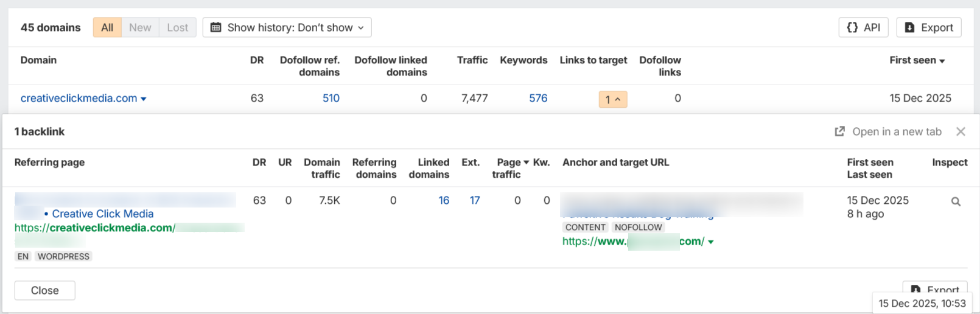Close the backlink panel with X icon
980x314 pixels.
tap(961, 131)
